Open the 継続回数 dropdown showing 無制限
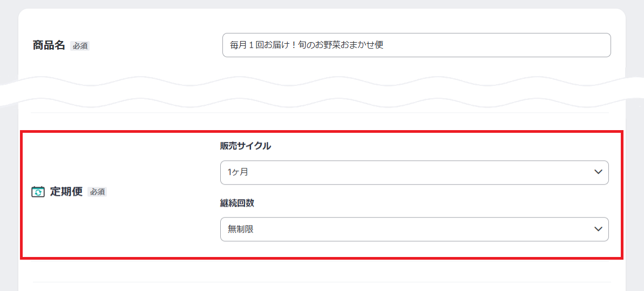This screenshot has width=644, height=291. [415, 229]
